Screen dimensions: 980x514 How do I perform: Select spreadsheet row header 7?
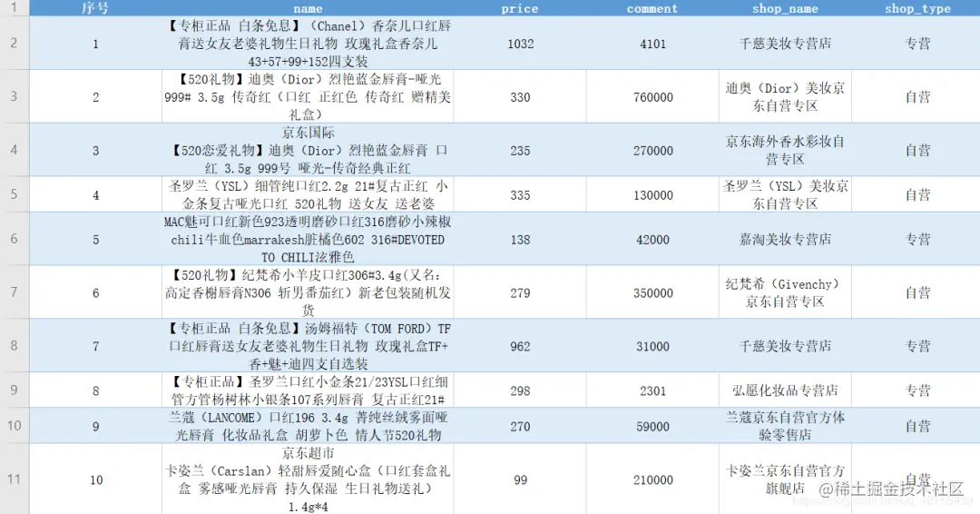(x=15, y=292)
